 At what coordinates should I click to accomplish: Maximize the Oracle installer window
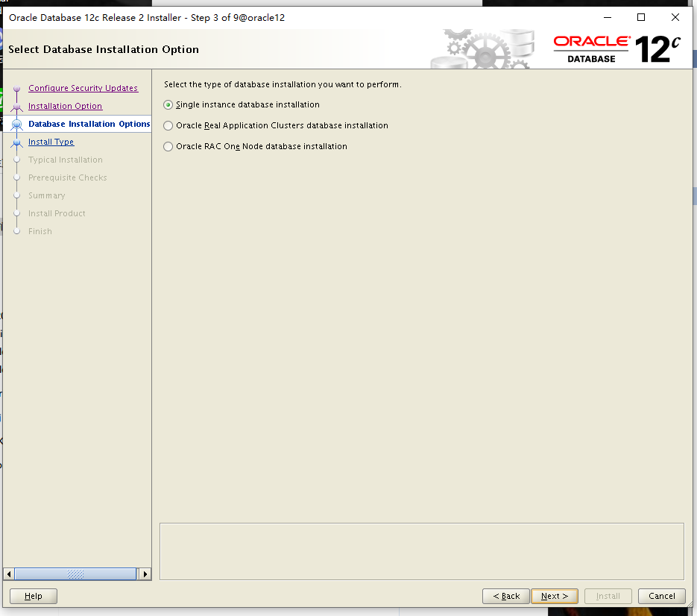641,17
